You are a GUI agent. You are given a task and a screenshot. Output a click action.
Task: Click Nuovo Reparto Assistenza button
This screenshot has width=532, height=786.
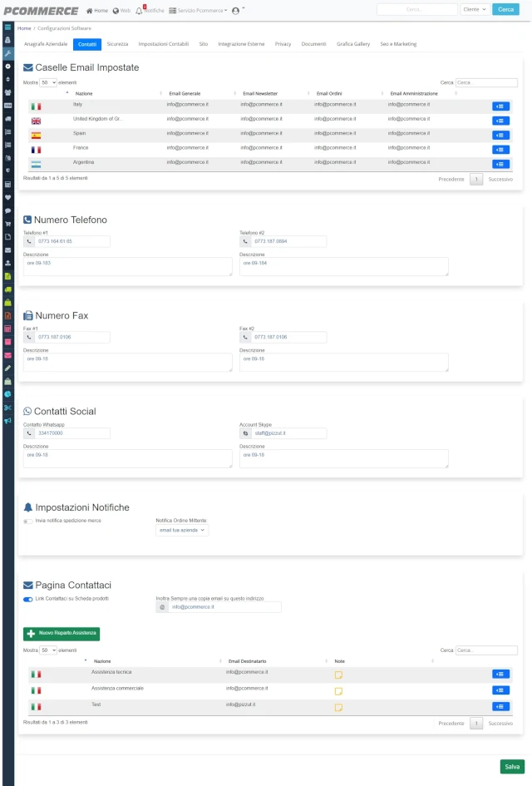pyautogui.click(x=62, y=634)
